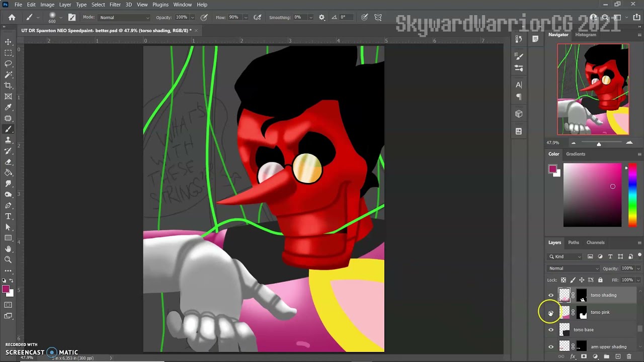Click the Navigator zoom slider handle
The width and height of the screenshot is (644, 362).
point(599,144)
